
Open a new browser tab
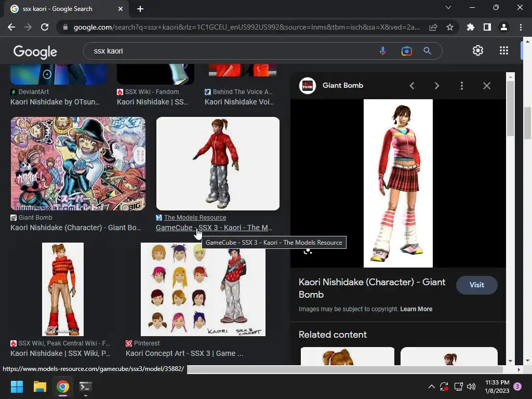(x=140, y=9)
